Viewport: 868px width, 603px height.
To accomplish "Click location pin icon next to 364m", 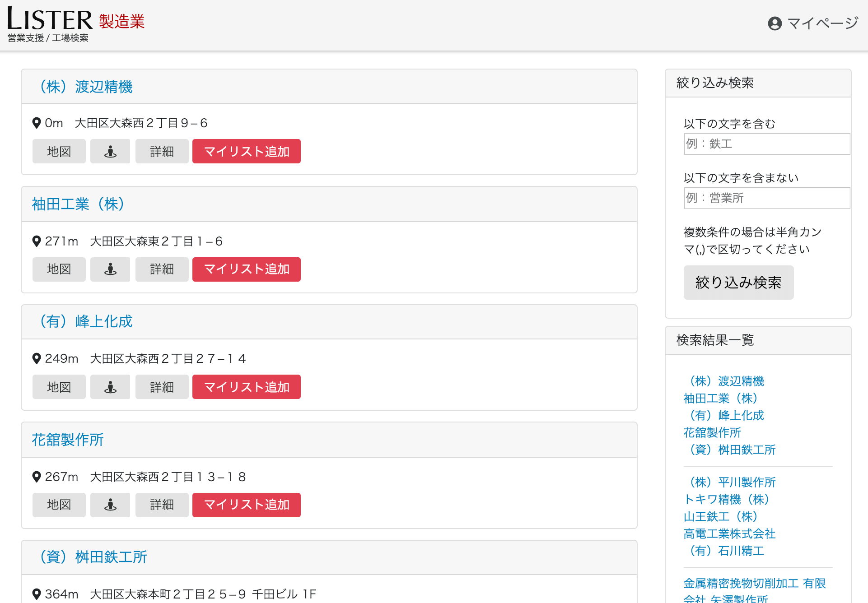I will point(37,594).
